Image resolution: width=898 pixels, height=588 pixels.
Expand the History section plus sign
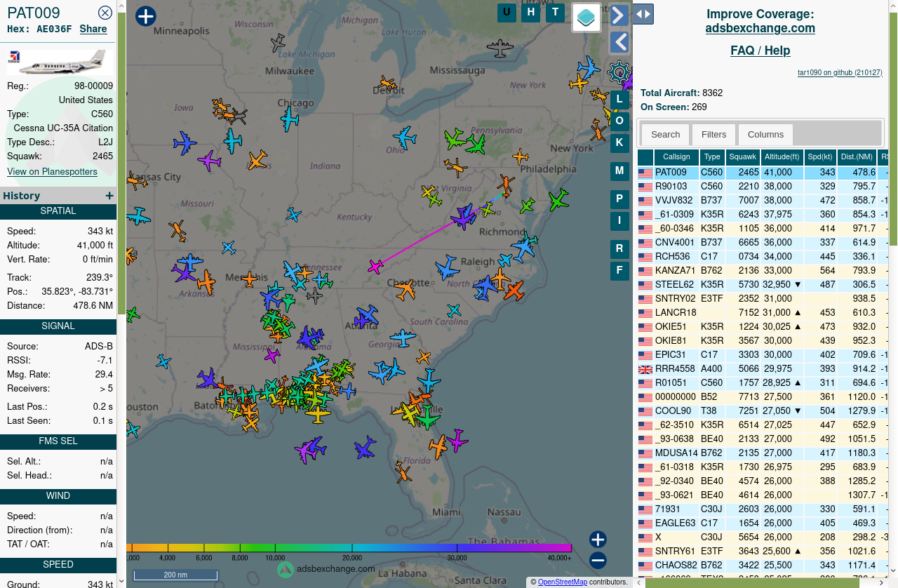[109, 196]
